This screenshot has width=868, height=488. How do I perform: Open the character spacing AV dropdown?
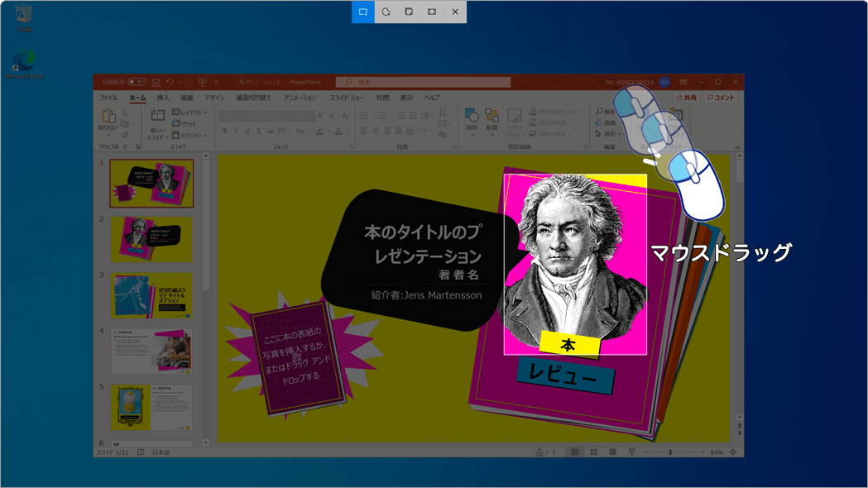(284, 132)
